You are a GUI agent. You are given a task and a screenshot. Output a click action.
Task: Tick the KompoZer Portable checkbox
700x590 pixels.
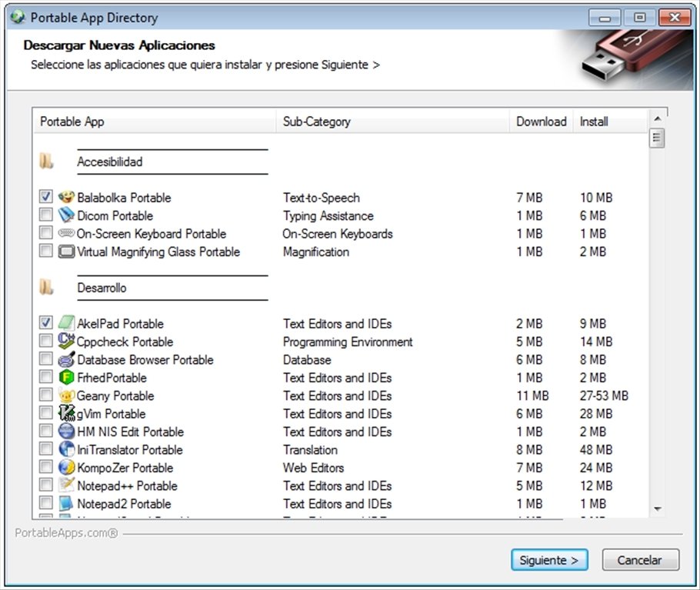[45, 467]
